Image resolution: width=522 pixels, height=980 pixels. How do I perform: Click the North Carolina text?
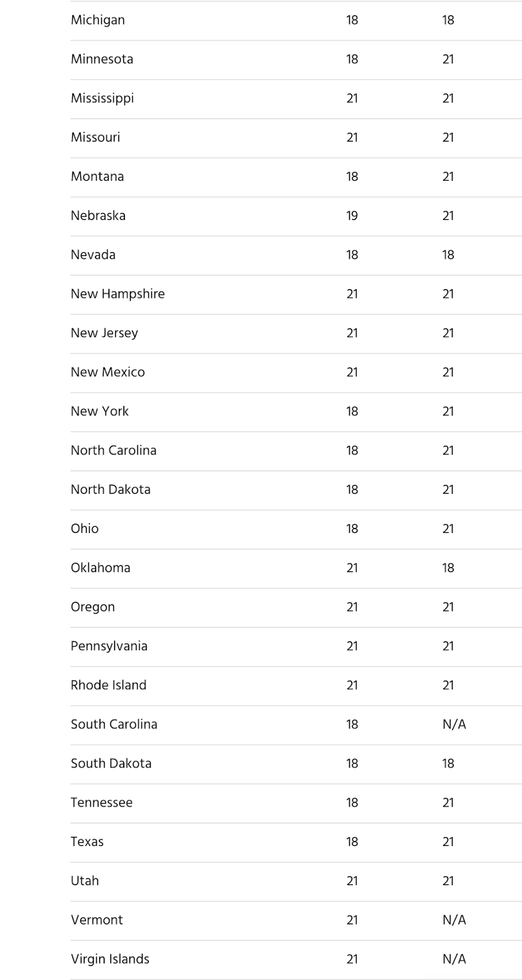[x=113, y=451]
